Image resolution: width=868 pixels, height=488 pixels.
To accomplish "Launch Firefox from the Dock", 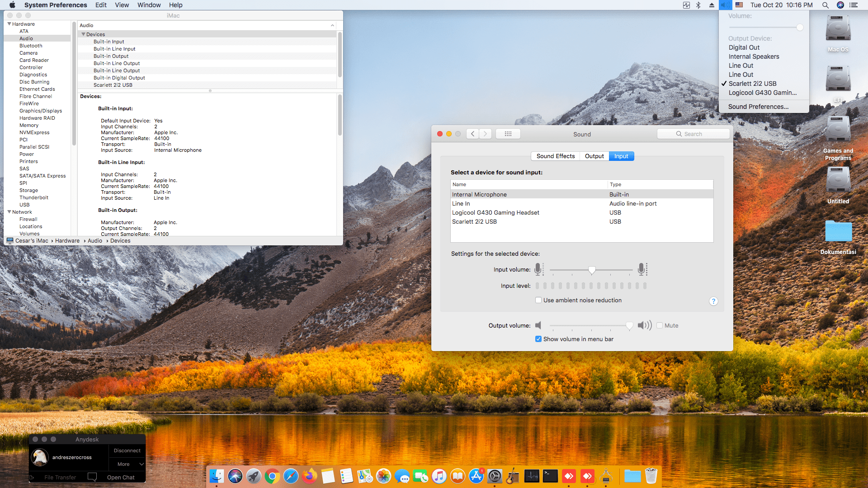I will 309,476.
